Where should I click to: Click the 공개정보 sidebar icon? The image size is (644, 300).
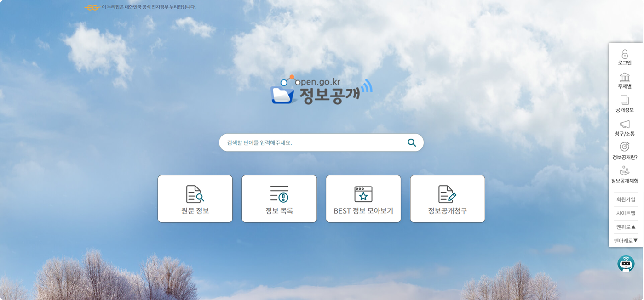(626, 103)
